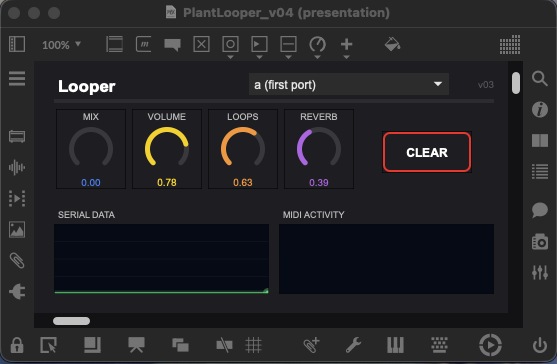Viewport: 557px width, 364px height.
Task: Open the Max console list icon
Action: (x=540, y=172)
